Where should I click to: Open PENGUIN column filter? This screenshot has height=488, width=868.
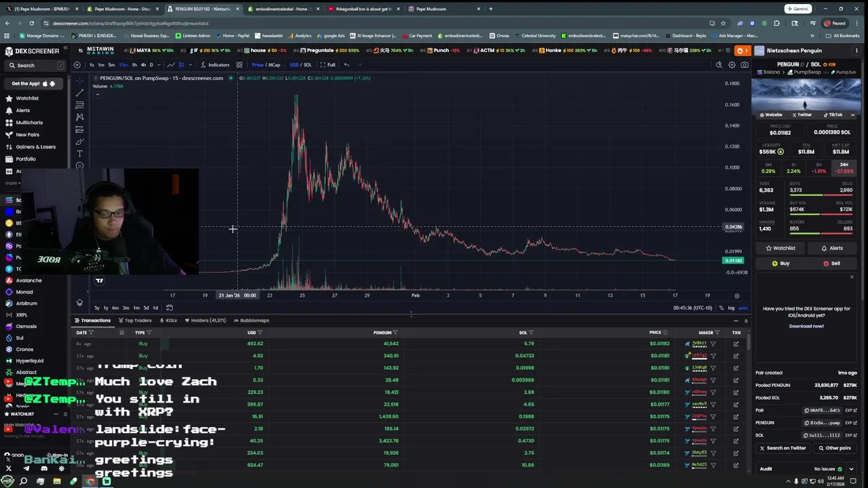click(395, 333)
